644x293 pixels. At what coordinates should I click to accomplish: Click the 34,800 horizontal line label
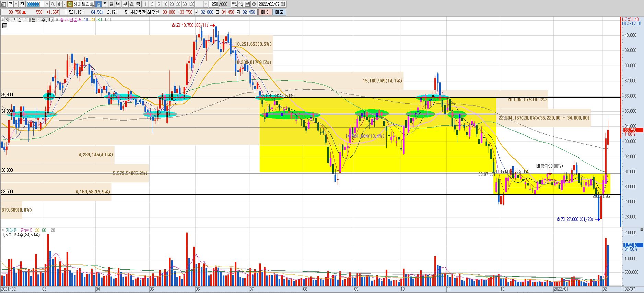[7, 111]
